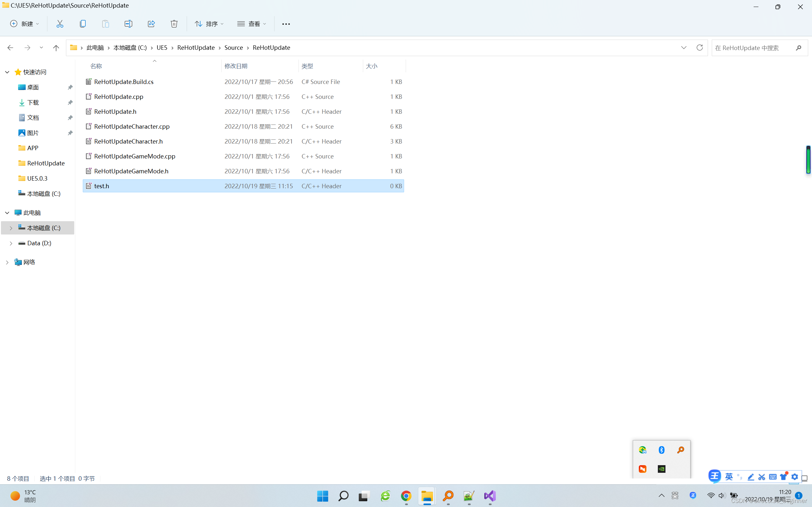Click the search box for ReHotUpdate

752,48
